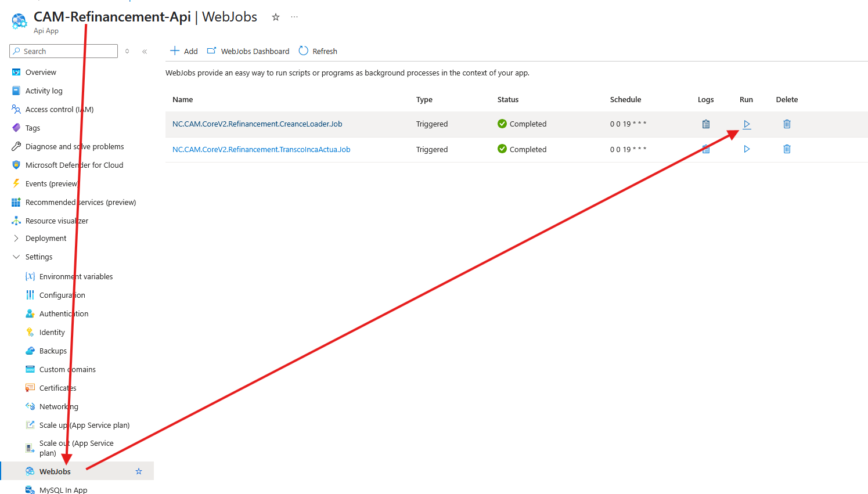868x494 pixels.
Task: Favorite the WebJobs menu item star
Action: pyautogui.click(x=139, y=471)
